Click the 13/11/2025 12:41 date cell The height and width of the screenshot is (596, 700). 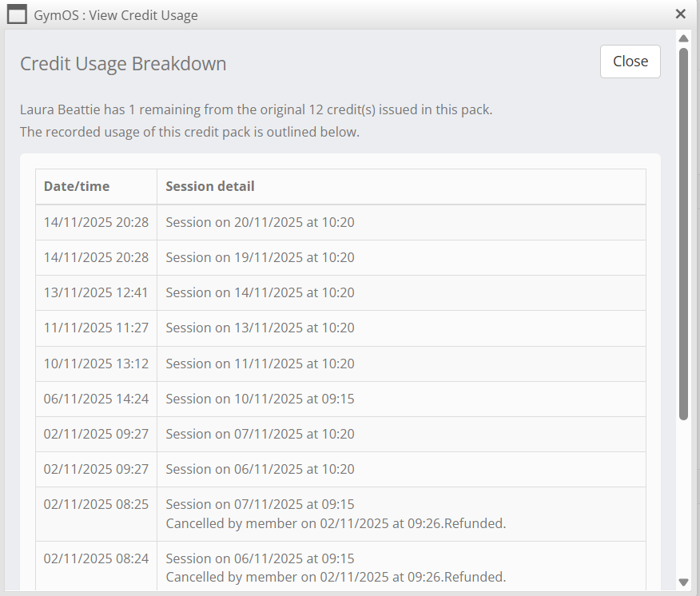[x=96, y=292]
